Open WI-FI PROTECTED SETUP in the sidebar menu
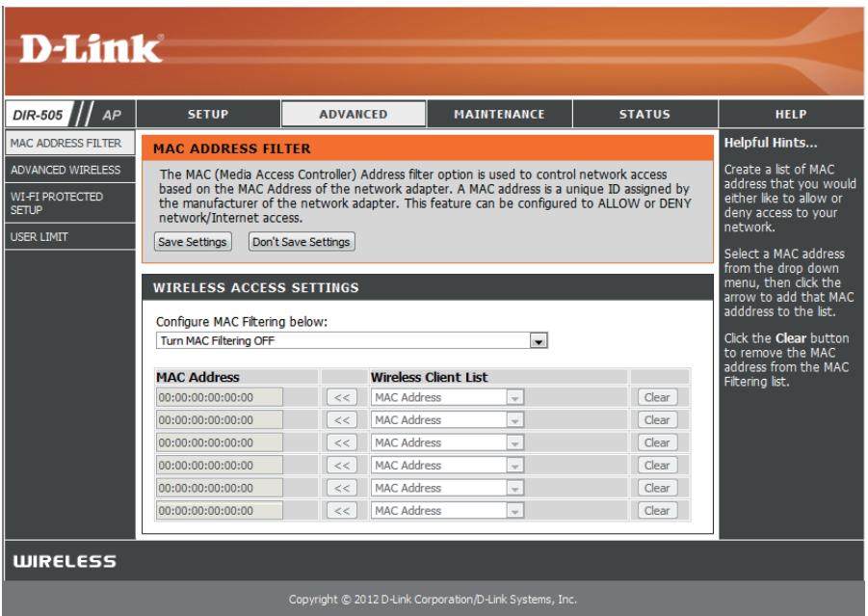 (x=69, y=202)
